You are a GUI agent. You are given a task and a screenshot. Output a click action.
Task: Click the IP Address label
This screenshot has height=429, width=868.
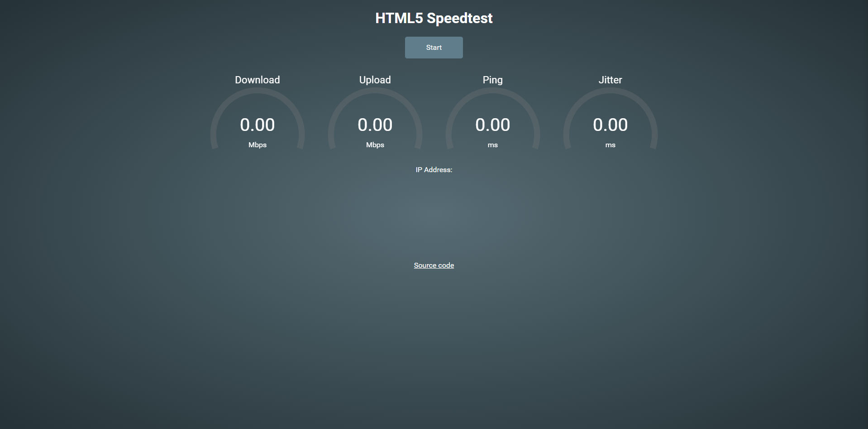pos(434,170)
